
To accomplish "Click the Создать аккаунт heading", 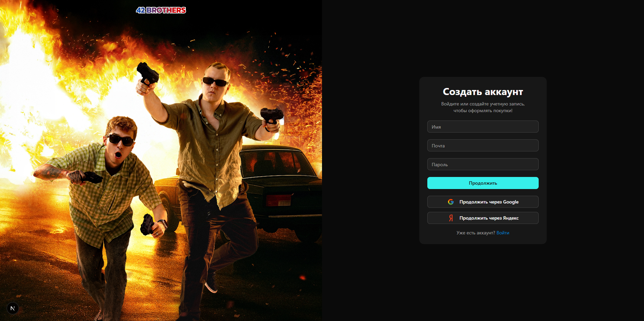I will pyautogui.click(x=483, y=92).
